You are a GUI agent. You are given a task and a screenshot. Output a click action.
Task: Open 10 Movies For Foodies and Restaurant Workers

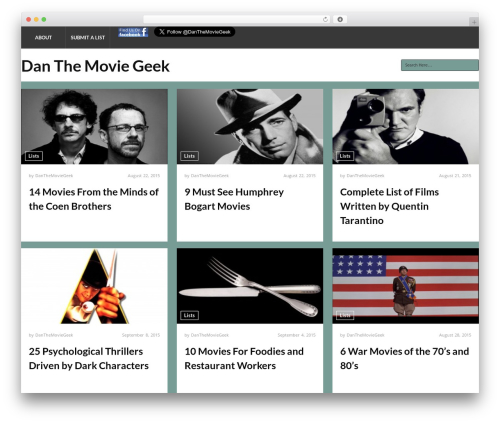pyautogui.click(x=244, y=359)
